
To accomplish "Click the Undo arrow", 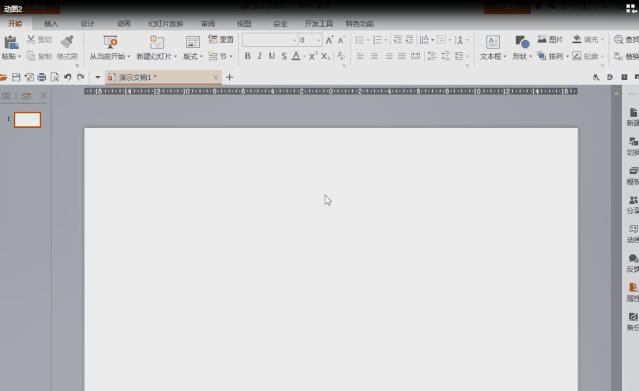I will pos(68,77).
